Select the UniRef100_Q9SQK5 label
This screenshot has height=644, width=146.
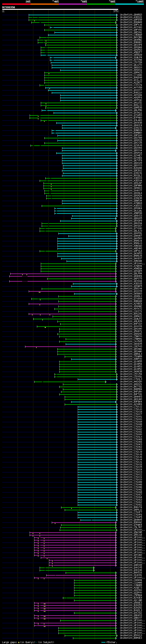(x=131, y=271)
